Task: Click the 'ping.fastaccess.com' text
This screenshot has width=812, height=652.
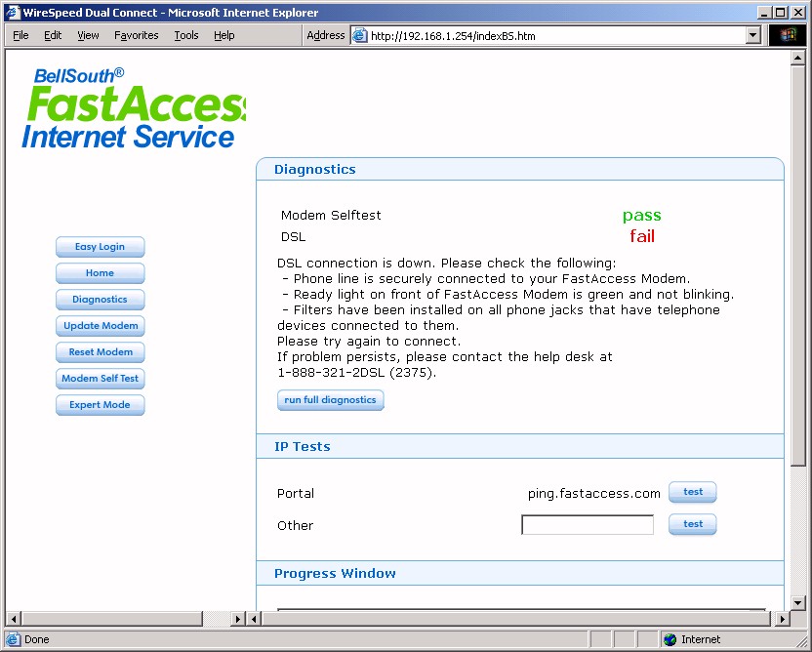Action: pos(594,494)
